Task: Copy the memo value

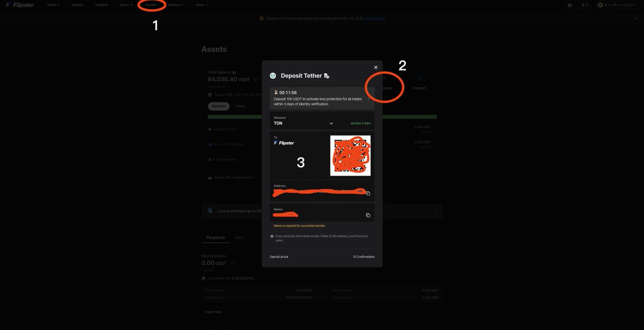Action: (x=368, y=215)
